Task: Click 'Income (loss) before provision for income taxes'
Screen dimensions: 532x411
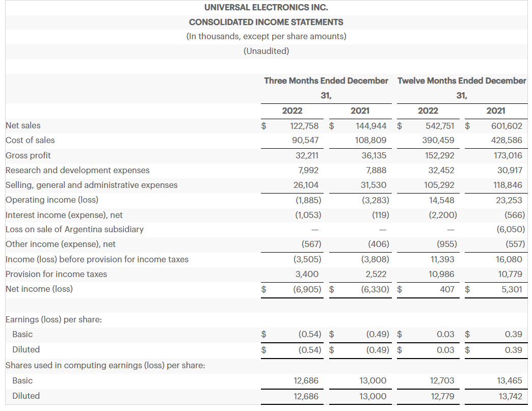Action: (x=97, y=259)
